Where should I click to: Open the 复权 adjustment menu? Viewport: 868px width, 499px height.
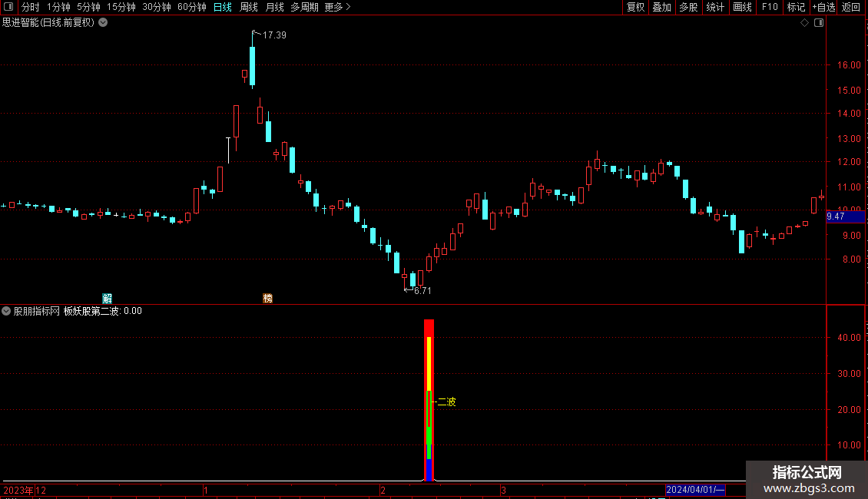(x=635, y=7)
